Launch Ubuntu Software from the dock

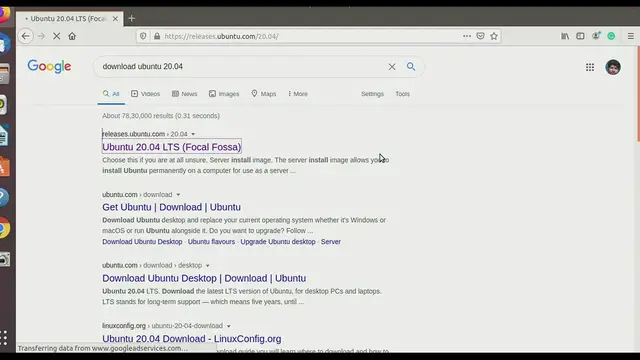point(4,167)
